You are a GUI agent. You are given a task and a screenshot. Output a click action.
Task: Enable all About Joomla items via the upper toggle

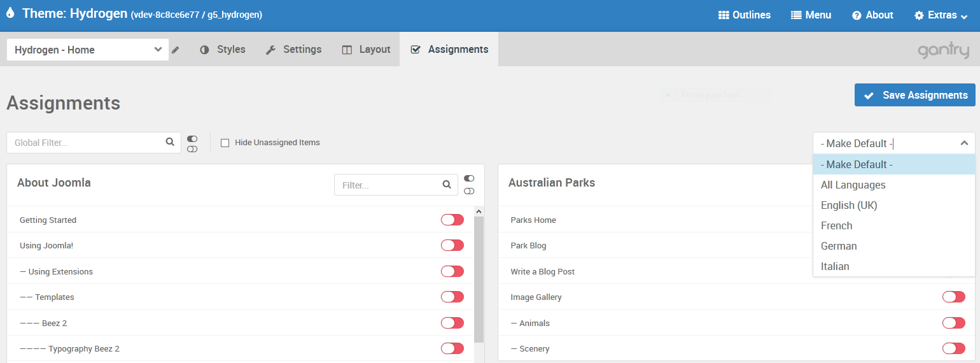(x=469, y=179)
